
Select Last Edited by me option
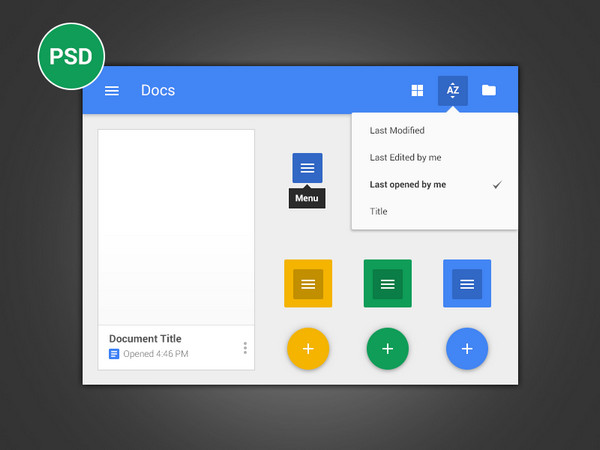435,157
